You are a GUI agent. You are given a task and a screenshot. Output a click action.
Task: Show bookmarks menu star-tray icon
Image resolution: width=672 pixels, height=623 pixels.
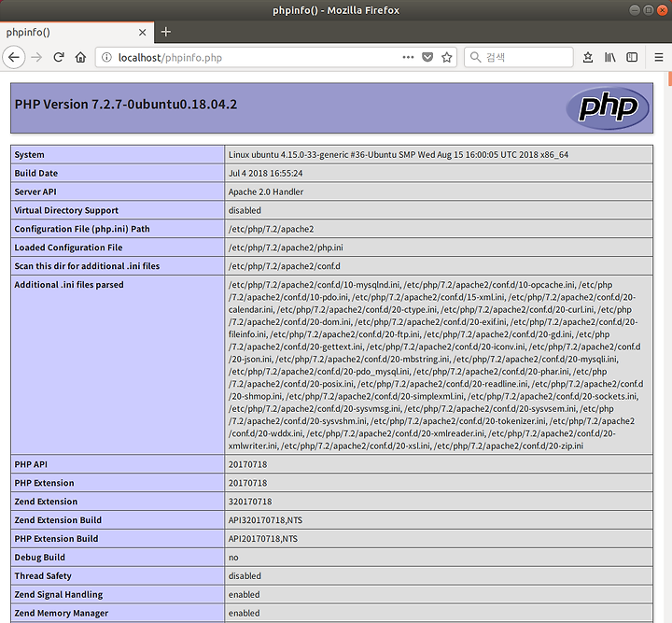point(588,58)
